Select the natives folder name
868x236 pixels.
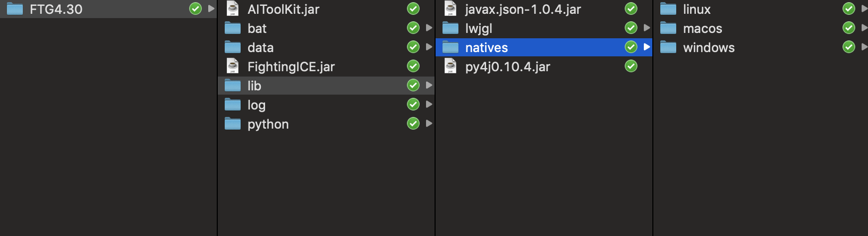(x=487, y=47)
